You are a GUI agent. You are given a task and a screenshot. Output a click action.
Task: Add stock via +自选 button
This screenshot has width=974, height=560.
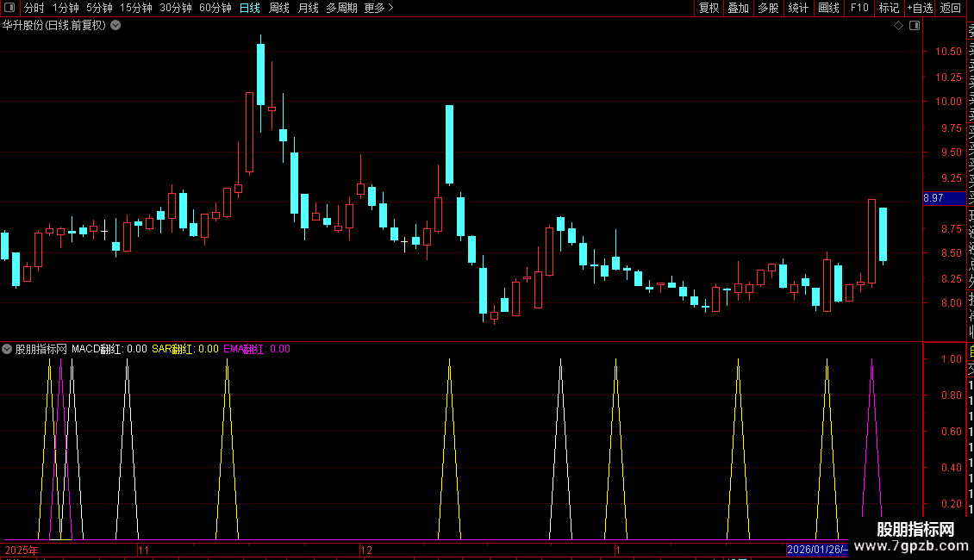[x=920, y=8]
